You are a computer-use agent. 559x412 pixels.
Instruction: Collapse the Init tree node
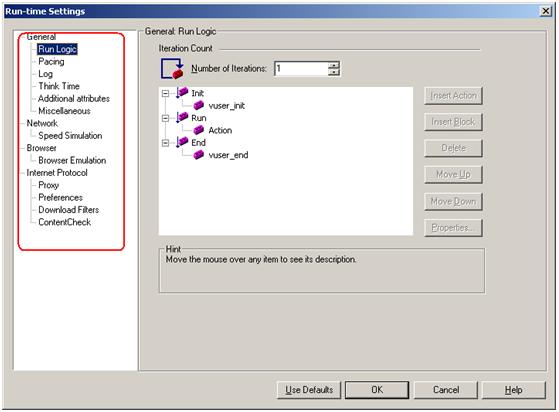coord(165,93)
